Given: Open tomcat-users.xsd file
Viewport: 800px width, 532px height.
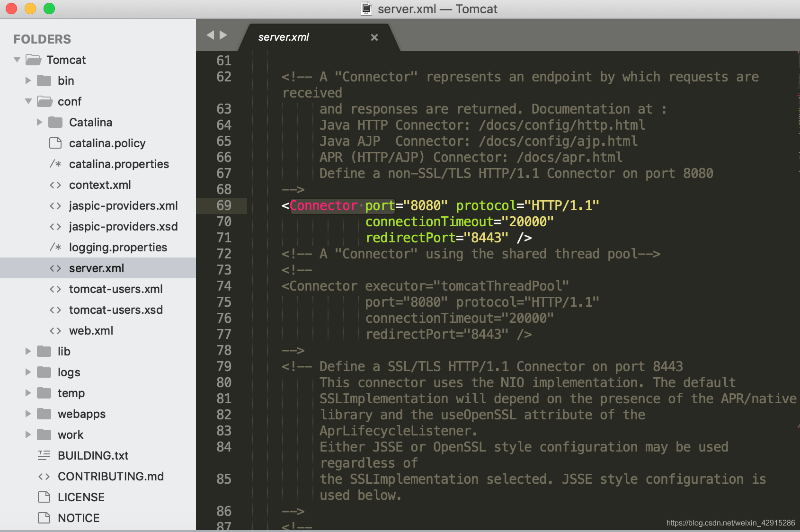Looking at the screenshot, I should [116, 310].
